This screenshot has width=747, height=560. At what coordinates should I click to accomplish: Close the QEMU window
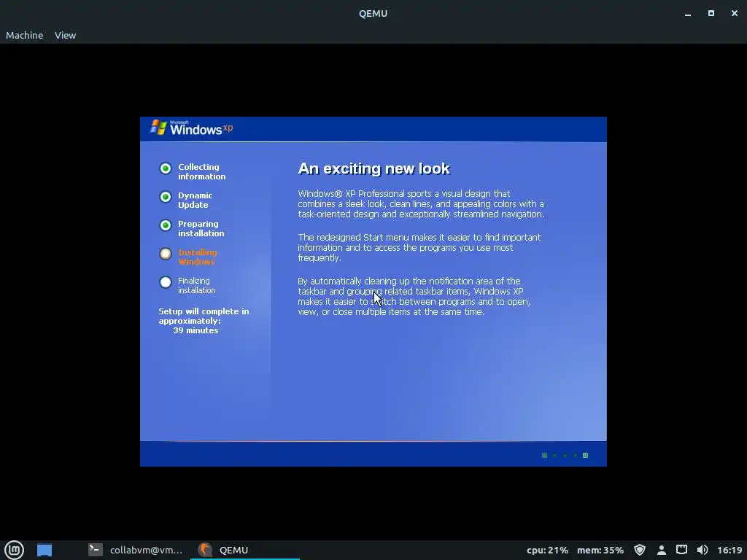(x=734, y=13)
